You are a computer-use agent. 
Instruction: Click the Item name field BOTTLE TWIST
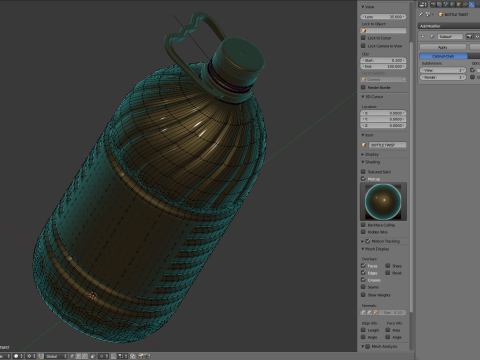tap(387, 145)
